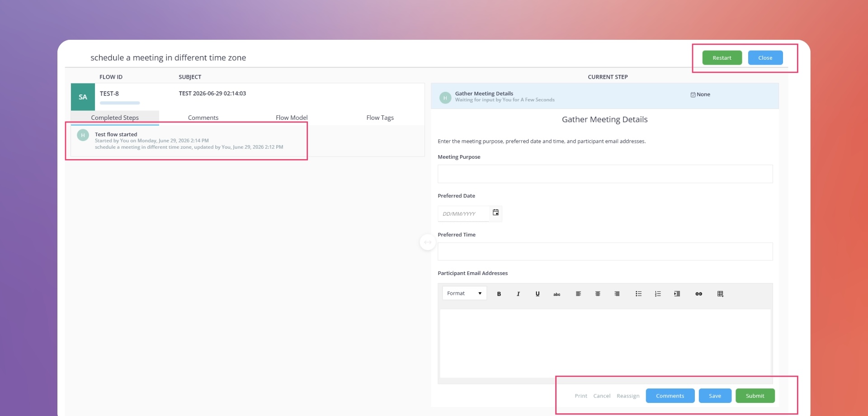Open the Format dropdown

(464, 293)
